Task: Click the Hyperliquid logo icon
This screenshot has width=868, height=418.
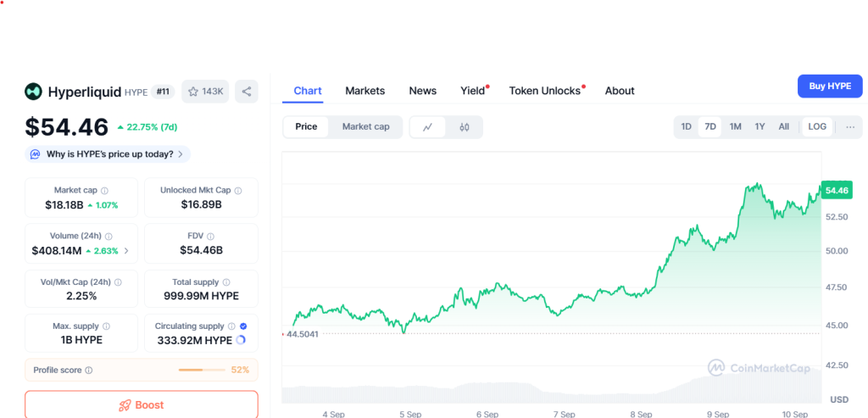Action: point(34,92)
